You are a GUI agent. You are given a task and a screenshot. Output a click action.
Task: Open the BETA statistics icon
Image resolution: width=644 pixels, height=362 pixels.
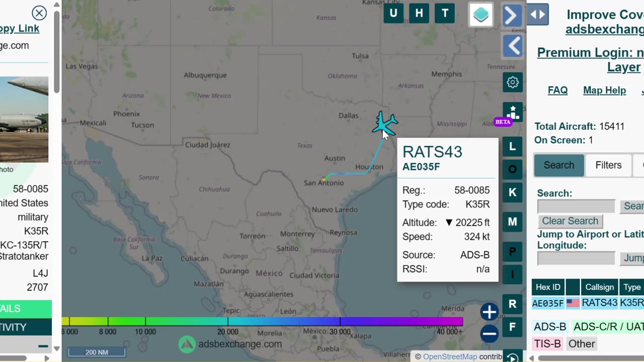[513, 113]
